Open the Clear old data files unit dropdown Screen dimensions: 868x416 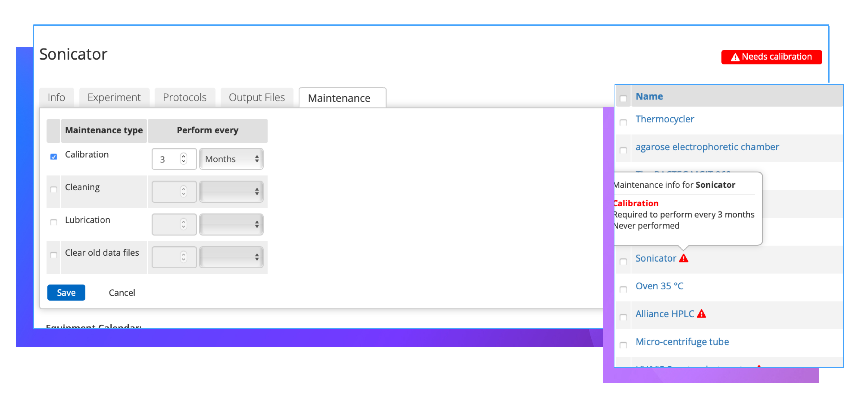pyautogui.click(x=231, y=257)
